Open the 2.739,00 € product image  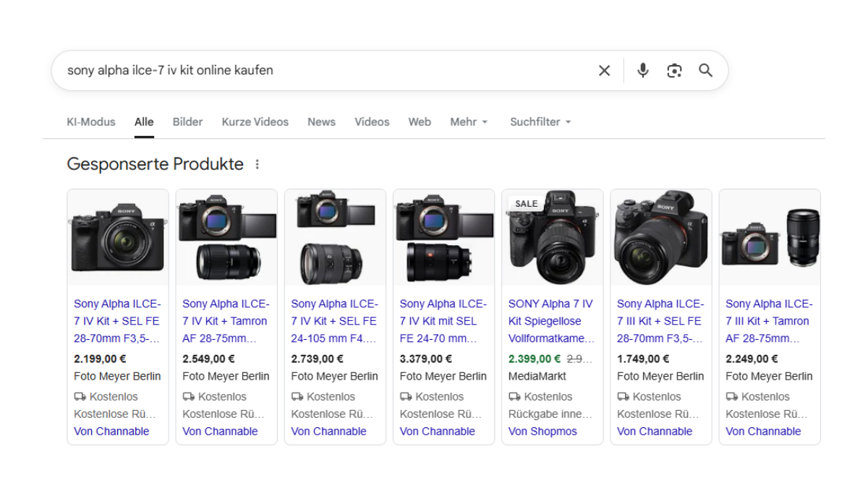335,237
